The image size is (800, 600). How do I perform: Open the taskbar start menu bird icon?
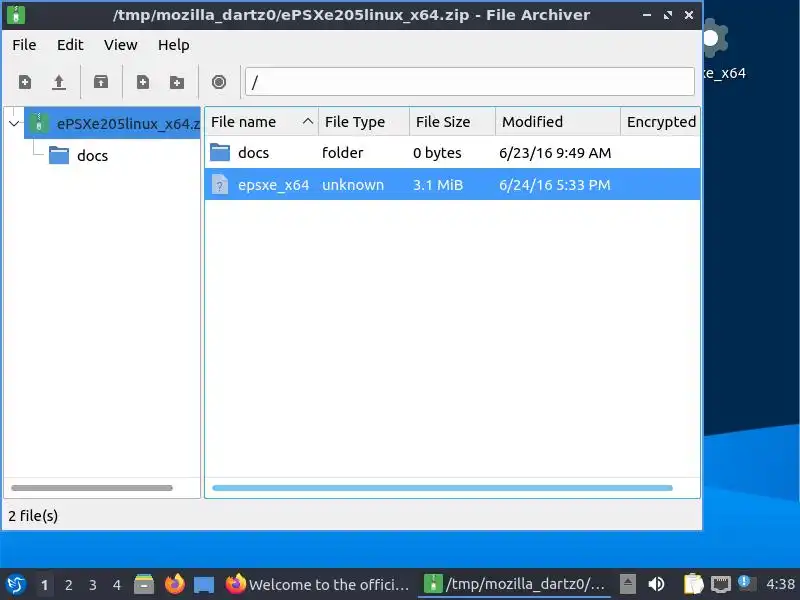pyautogui.click(x=16, y=585)
